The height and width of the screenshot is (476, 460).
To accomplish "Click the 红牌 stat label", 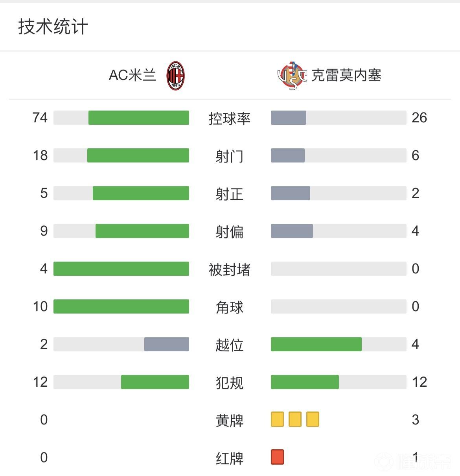I will pyautogui.click(x=230, y=458).
